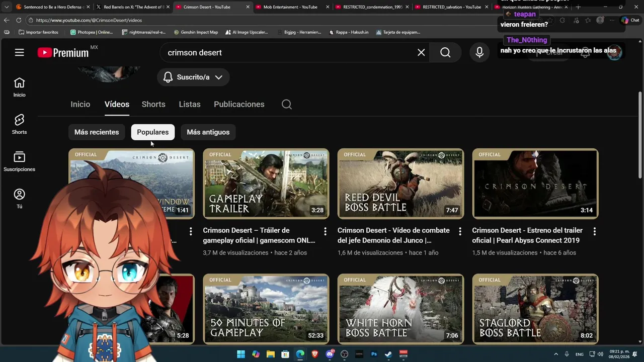
Task: Click Importar favoritos in bookmarks bar
Action: [38, 32]
